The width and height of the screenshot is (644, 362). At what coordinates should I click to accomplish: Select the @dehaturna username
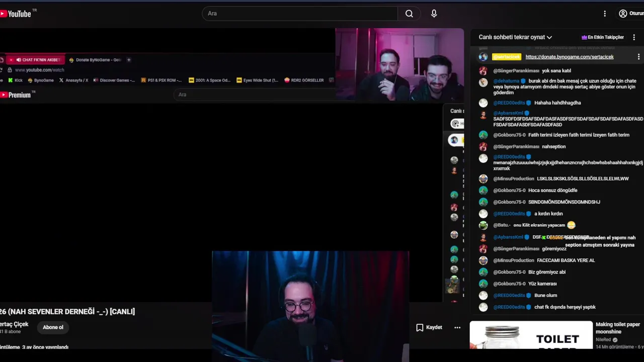(x=506, y=81)
